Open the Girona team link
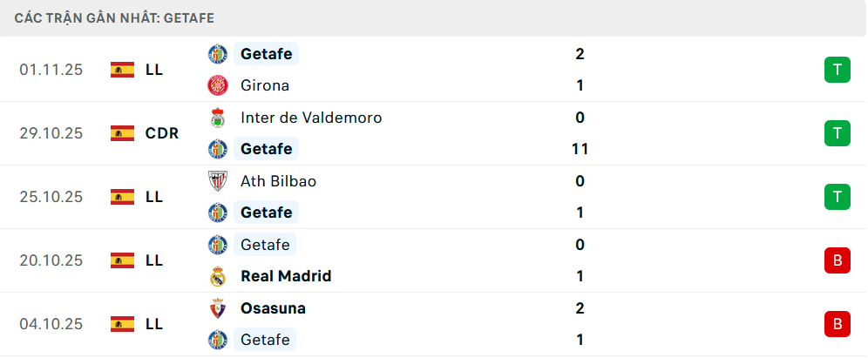868x358 pixels. pyautogui.click(x=265, y=85)
